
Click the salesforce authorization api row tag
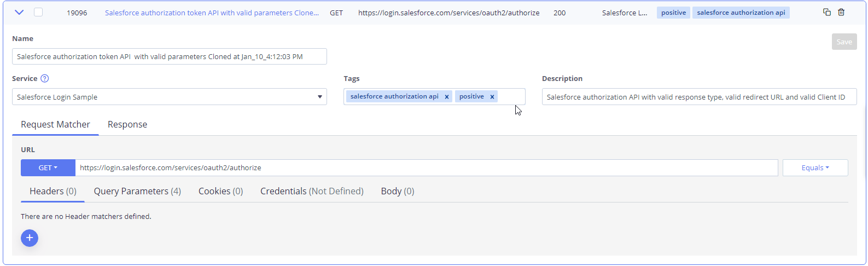741,13
